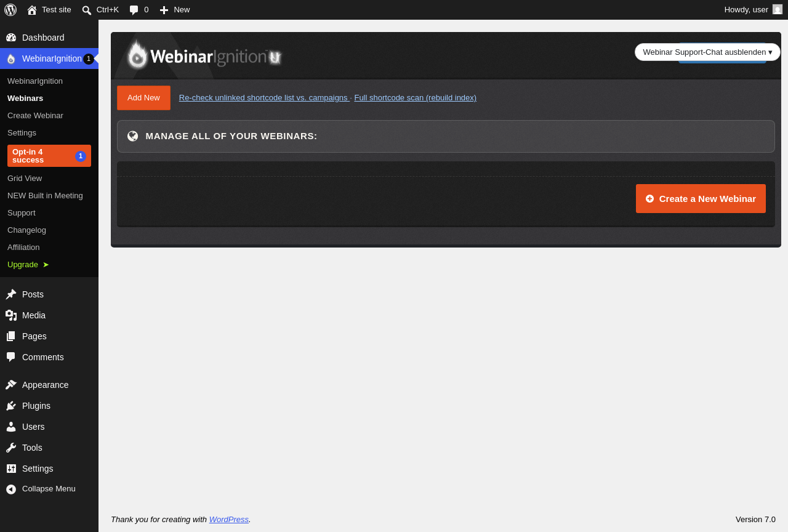
Task: Open the WebinarIgnition submenu item
Action: click(x=35, y=81)
